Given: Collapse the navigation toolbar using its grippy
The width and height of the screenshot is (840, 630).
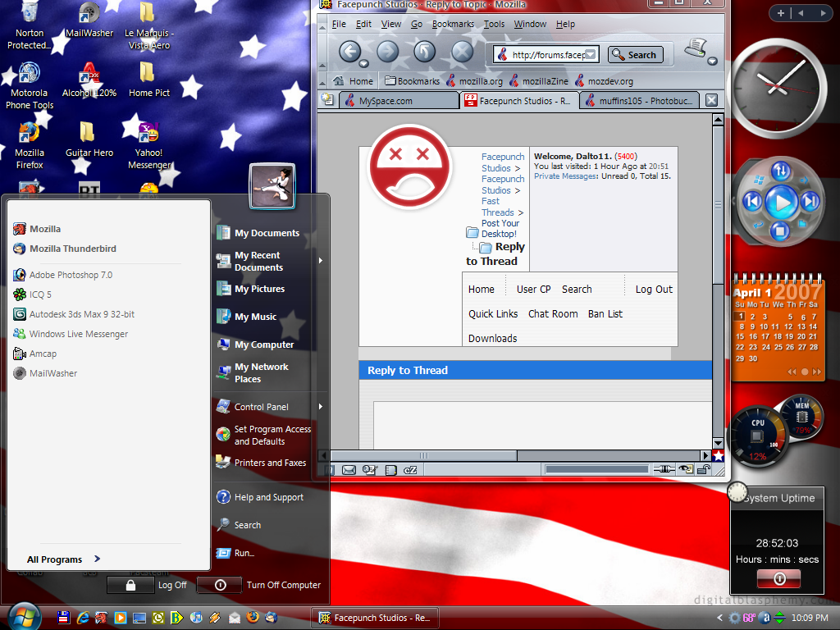Looking at the screenshot, I should coord(322,52).
